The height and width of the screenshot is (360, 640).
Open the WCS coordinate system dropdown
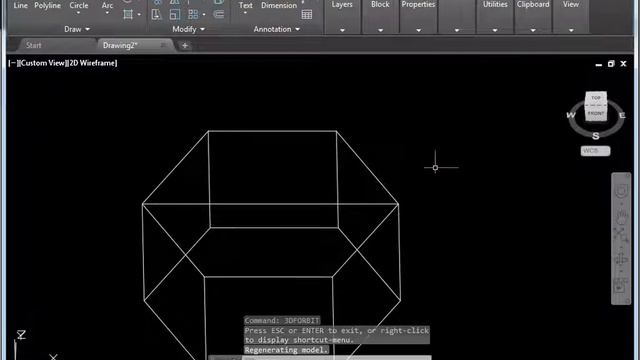coord(596,151)
